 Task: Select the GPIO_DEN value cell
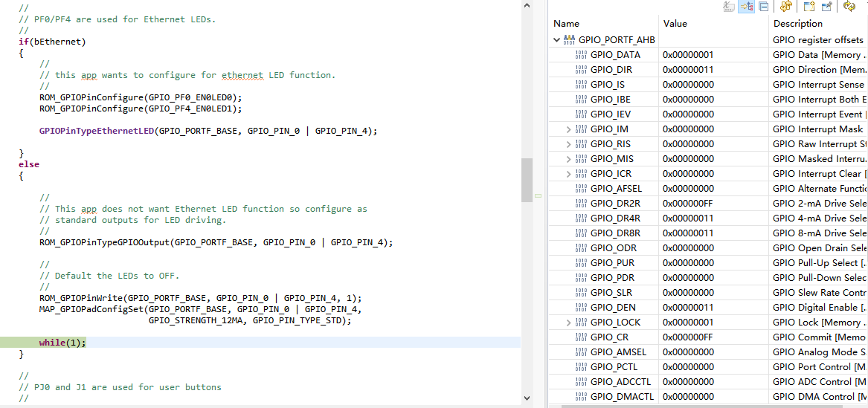pyautogui.click(x=713, y=308)
